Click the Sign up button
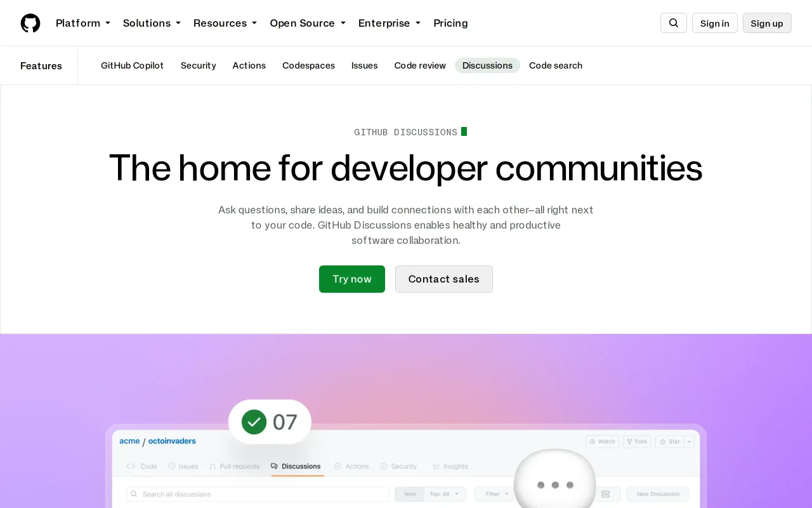Image resolution: width=812 pixels, height=508 pixels. [767, 23]
